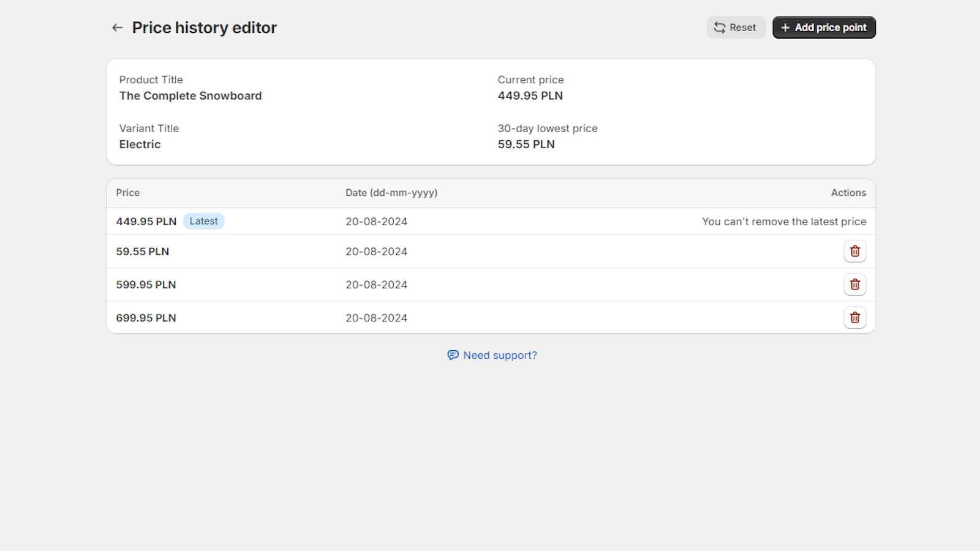Click the date in the 449.95 PLN row

click(x=376, y=222)
